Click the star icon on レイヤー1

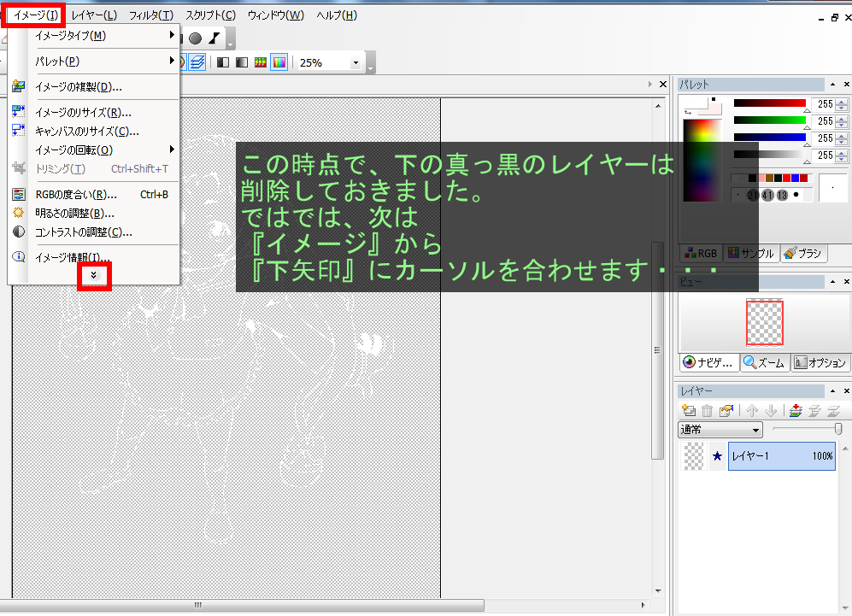tap(717, 456)
